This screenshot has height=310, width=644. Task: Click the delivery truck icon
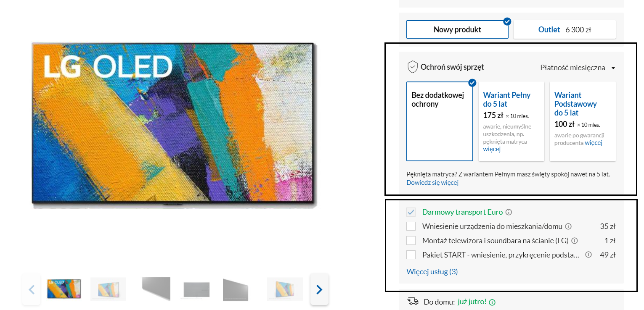[x=413, y=301]
